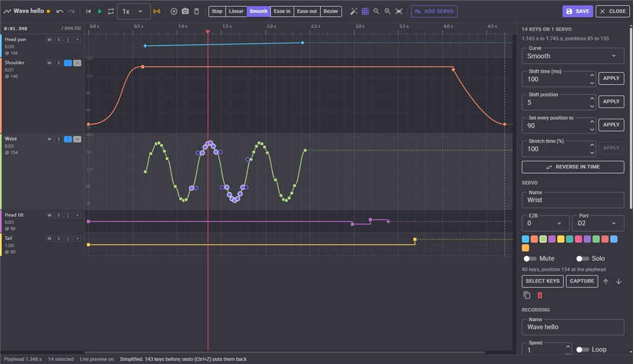Zoom in the timeline

tap(388, 11)
